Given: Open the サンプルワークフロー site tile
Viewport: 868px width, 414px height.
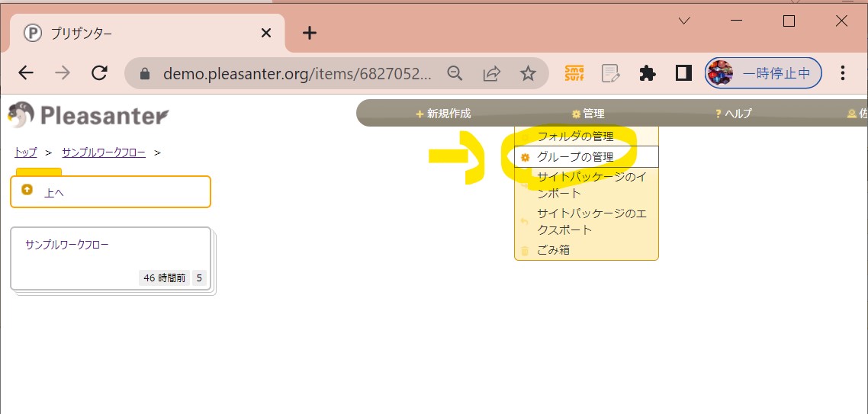Looking at the screenshot, I should tap(111, 258).
